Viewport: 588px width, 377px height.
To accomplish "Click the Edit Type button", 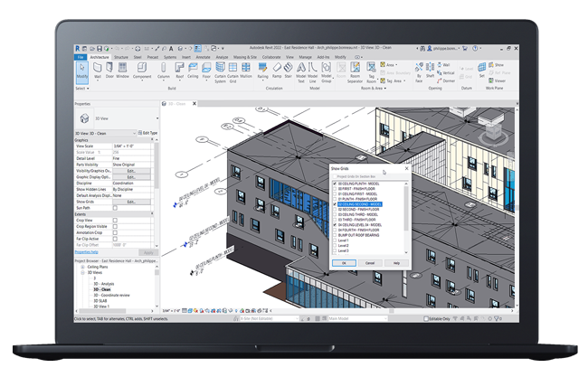I will (147, 133).
